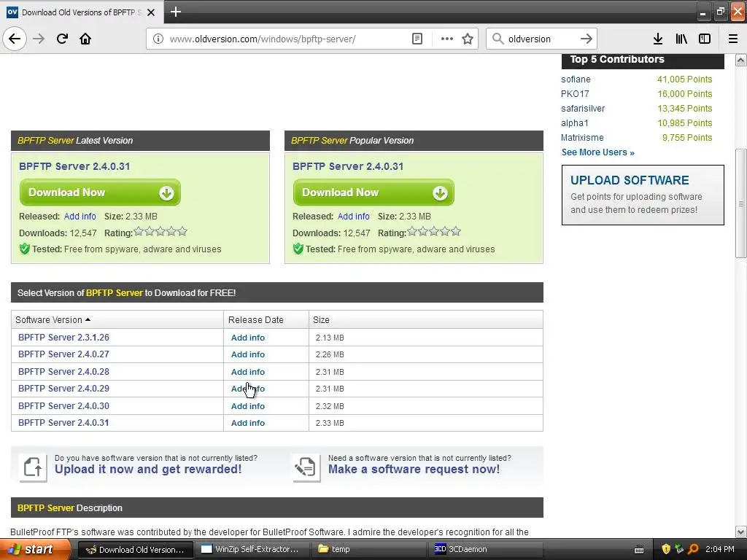The height and width of the screenshot is (560, 747).
Task: Open the downloads arrow icon
Action: coord(658,39)
